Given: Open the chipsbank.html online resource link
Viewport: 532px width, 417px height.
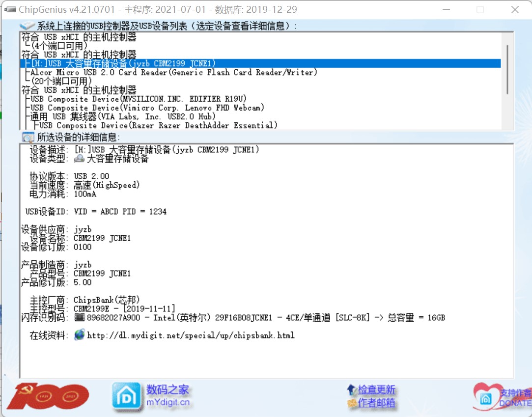Looking at the screenshot, I should [191, 335].
